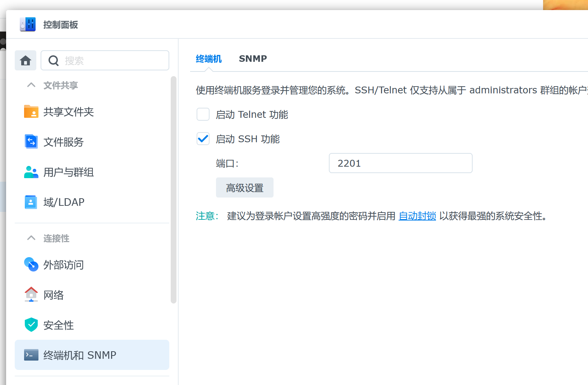Image resolution: width=588 pixels, height=385 pixels.
Task: Open Network settings via house icon
Action: (31, 295)
